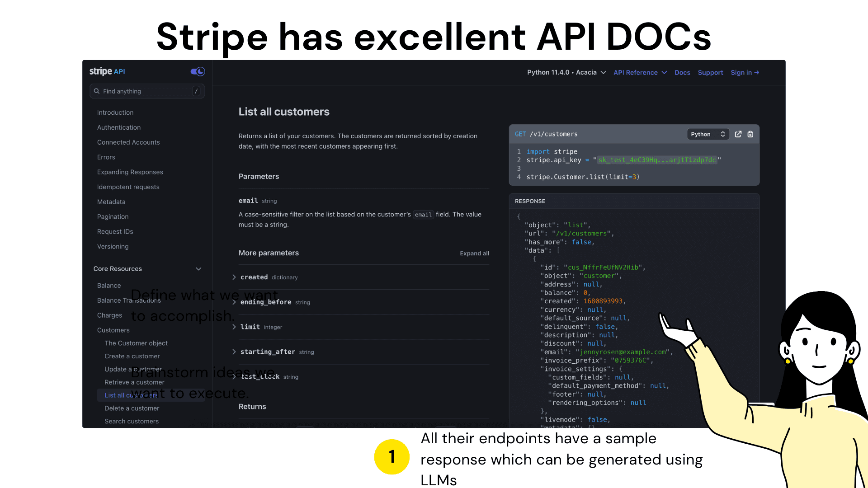Click the RESPONSE panel header
The height and width of the screenshot is (488, 868).
click(530, 201)
